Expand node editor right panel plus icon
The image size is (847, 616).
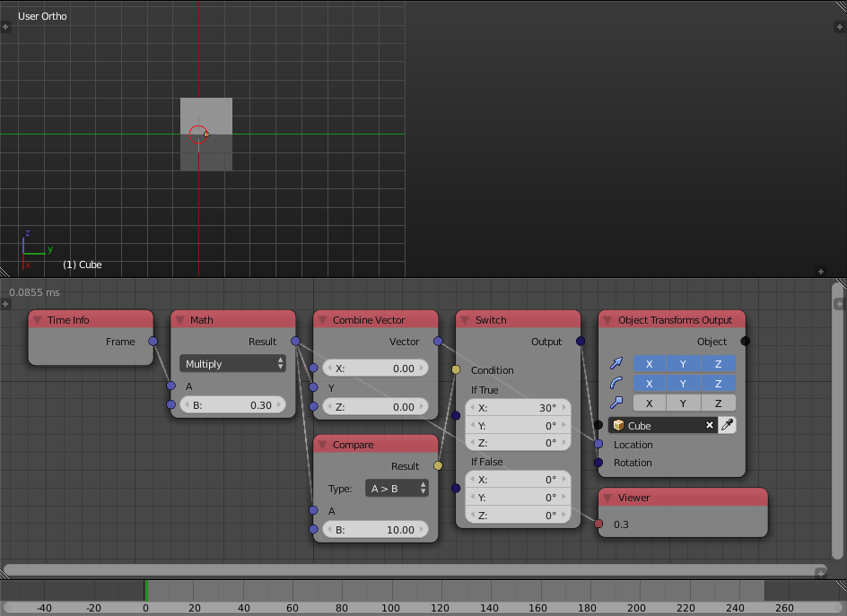click(839, 304)
